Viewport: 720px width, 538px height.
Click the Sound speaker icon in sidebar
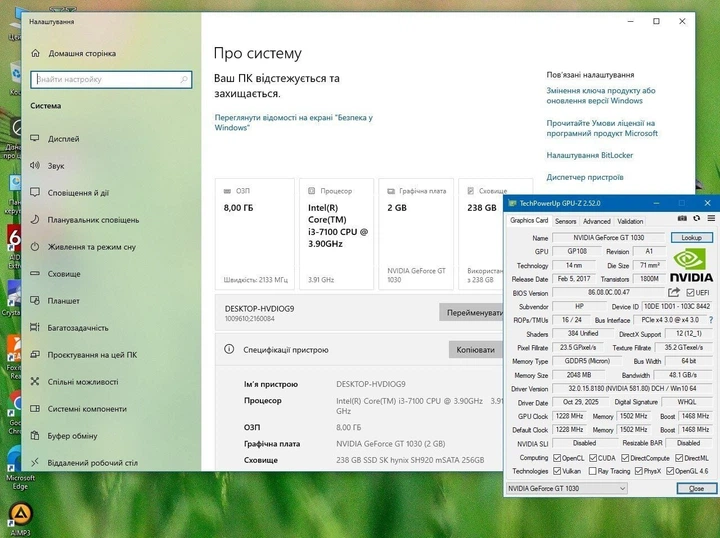35,165
